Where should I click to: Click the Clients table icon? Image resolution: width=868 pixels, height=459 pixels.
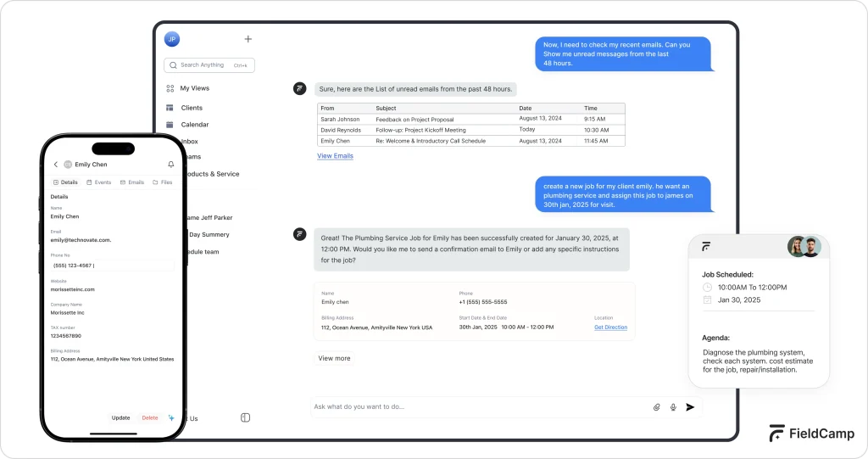point(170,108)
